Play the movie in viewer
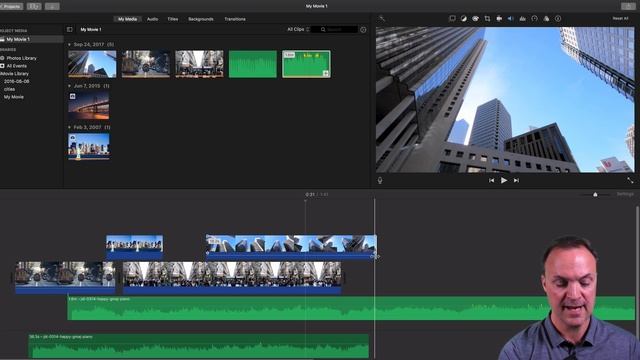This screenshot has height=360, width=640. [504, 180]
